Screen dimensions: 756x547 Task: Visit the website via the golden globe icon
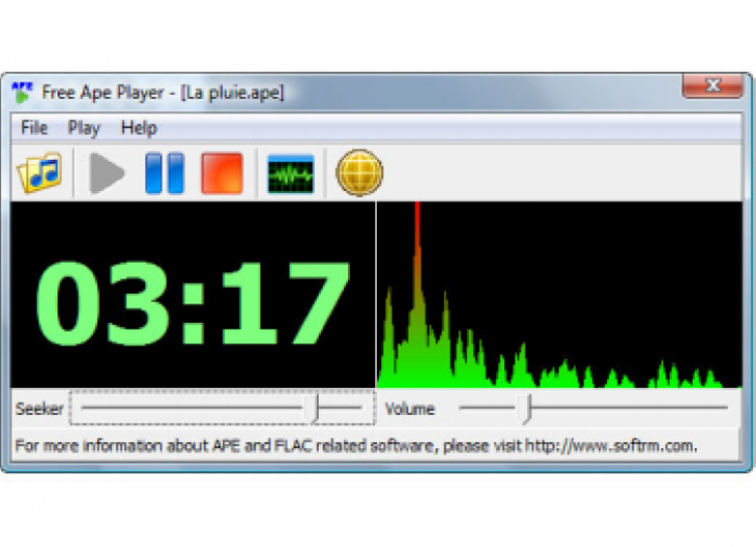(x=360, y=173)
